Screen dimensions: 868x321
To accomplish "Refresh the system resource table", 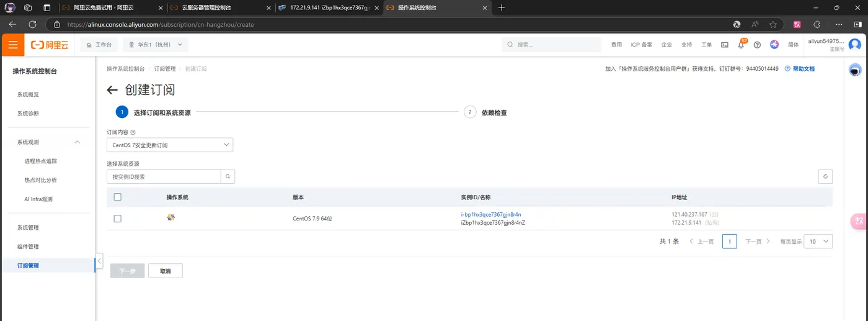I will point(825,177).
